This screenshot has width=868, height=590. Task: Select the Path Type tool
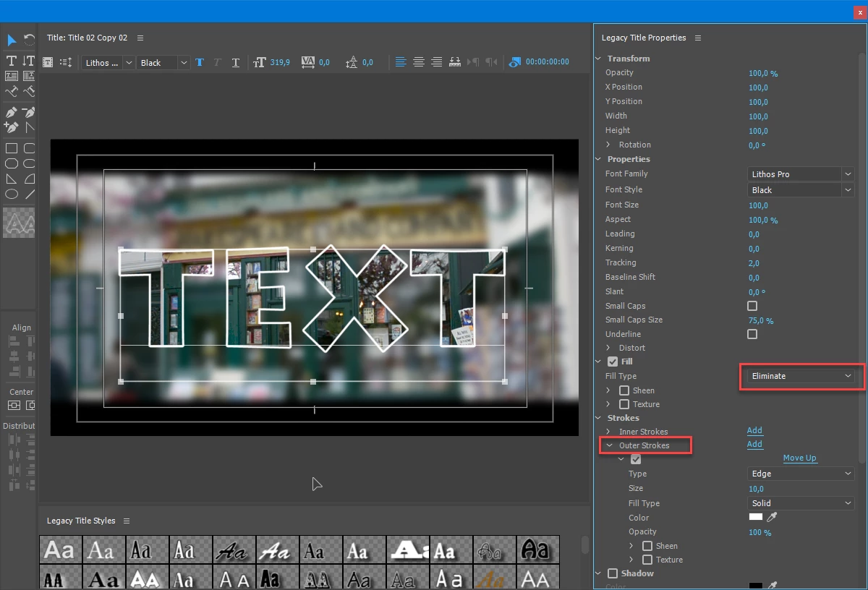point(12,92)
